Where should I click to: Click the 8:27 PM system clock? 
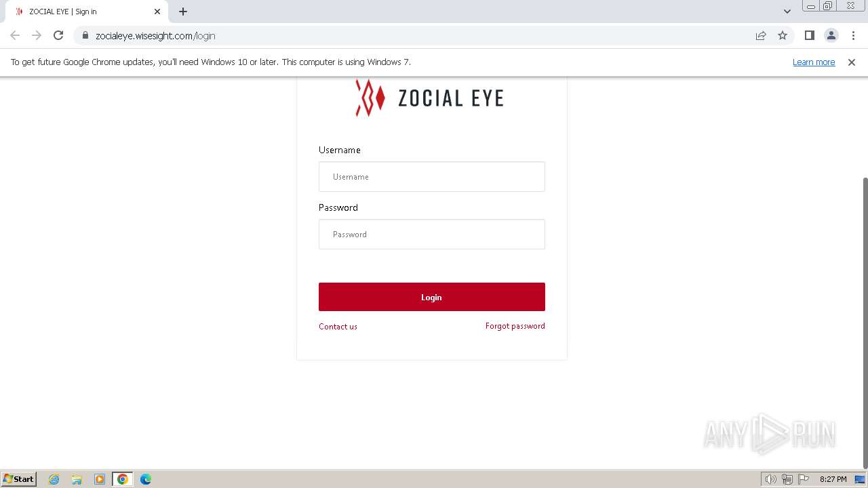point(833,479)
